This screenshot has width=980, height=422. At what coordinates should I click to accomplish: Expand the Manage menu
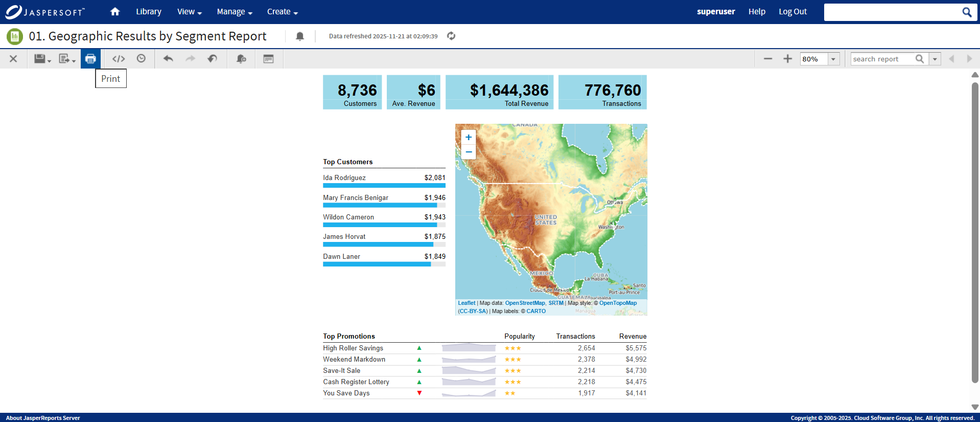click(235, 12)
